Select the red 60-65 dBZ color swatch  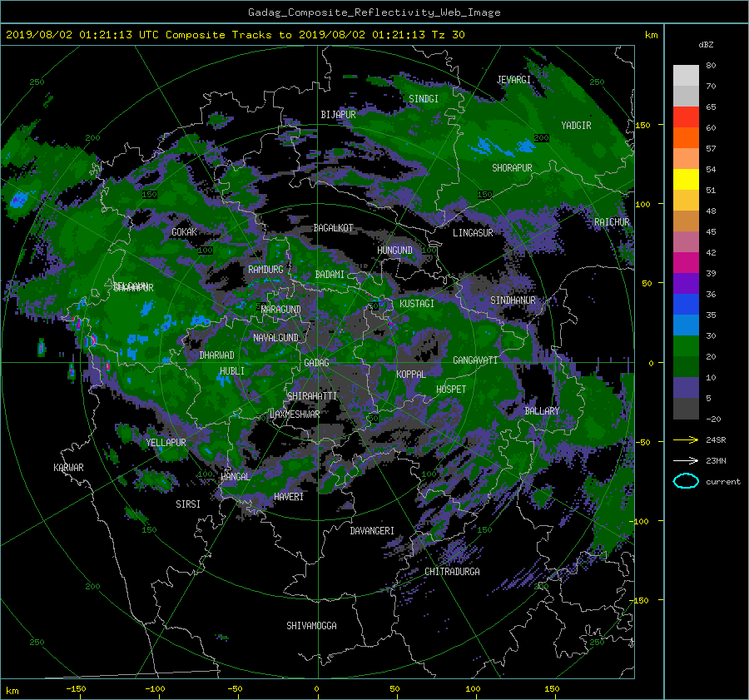686,117
